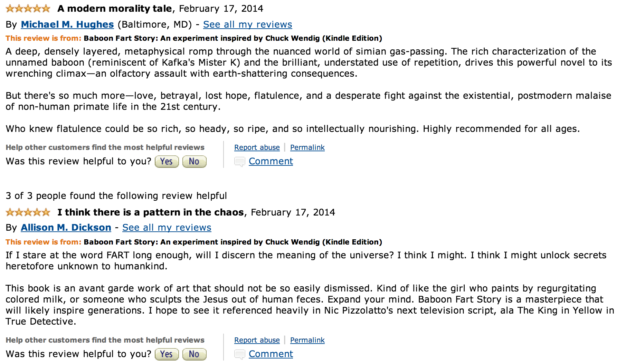Comment on Allison Dickson's review
This screenshot has height=364, width=635.
click(271, 354)
